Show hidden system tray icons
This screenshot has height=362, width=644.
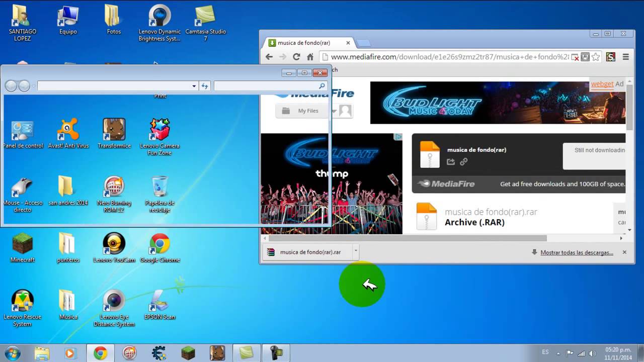557,353
